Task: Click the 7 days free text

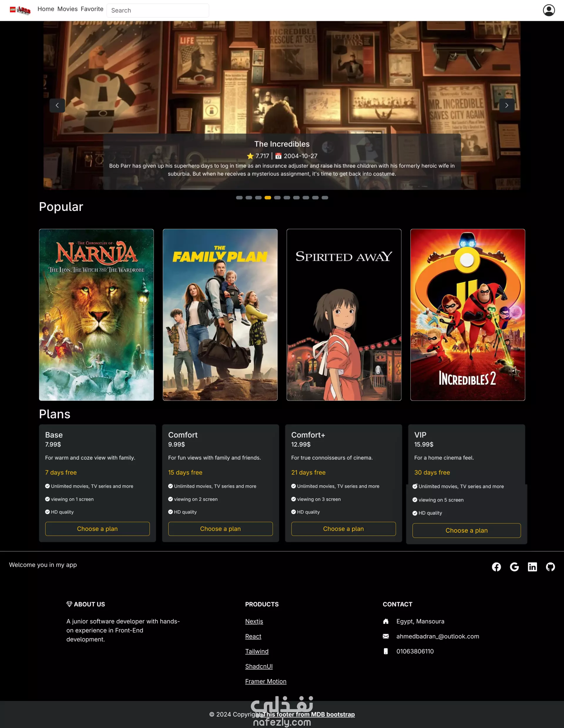Action: point(61,472)
